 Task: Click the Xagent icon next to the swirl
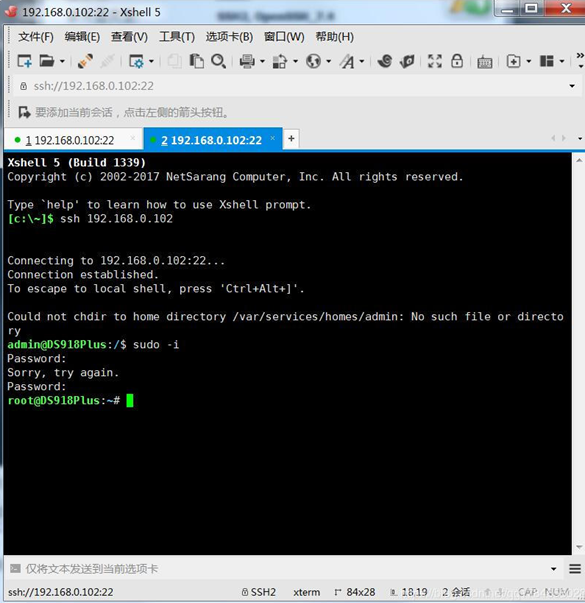pos(407,61)
